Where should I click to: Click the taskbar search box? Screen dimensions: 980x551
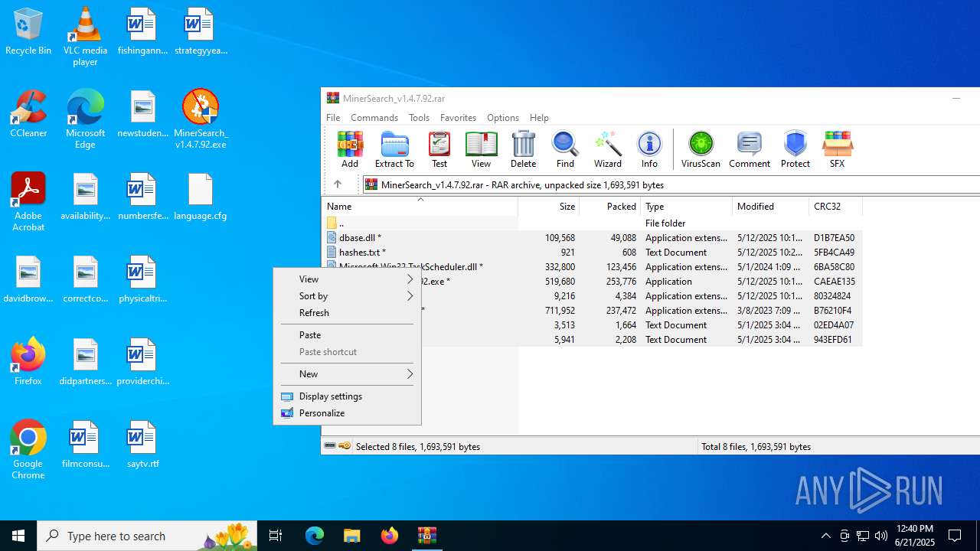coord(147,536)
